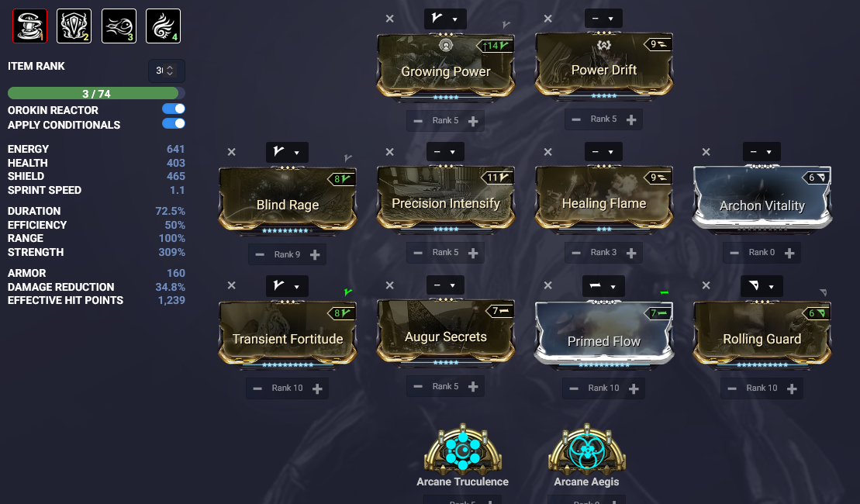Open polarity dropdown above Rolling Guard
The height and width of the screenshot is (504, 860).
762,285
